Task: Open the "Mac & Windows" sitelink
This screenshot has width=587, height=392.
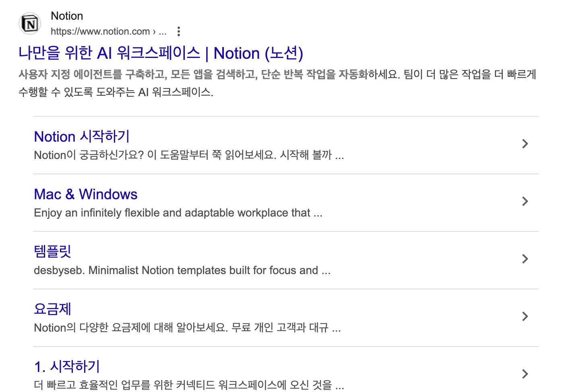Action: point(85,194)
